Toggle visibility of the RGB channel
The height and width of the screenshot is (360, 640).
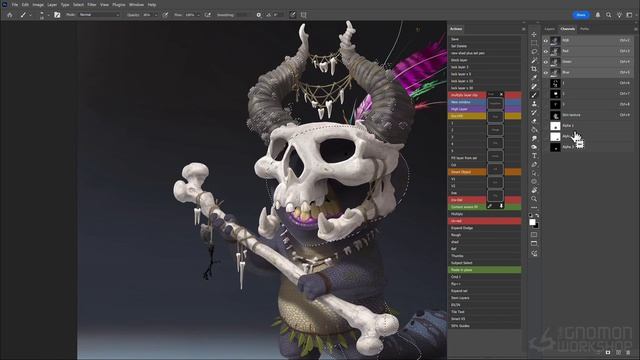click(x=546, y=40)
